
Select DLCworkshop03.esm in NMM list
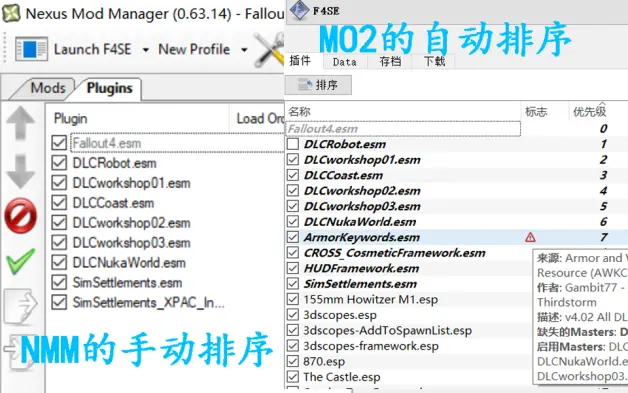pyautogui.click(x=131, y=243)
